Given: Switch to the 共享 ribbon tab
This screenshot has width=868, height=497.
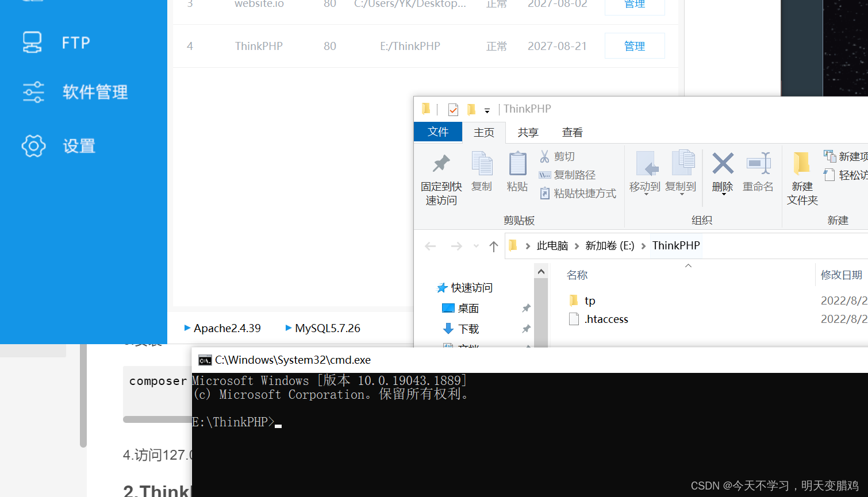Looking at the screenshot, I should [x=528, y=133].
